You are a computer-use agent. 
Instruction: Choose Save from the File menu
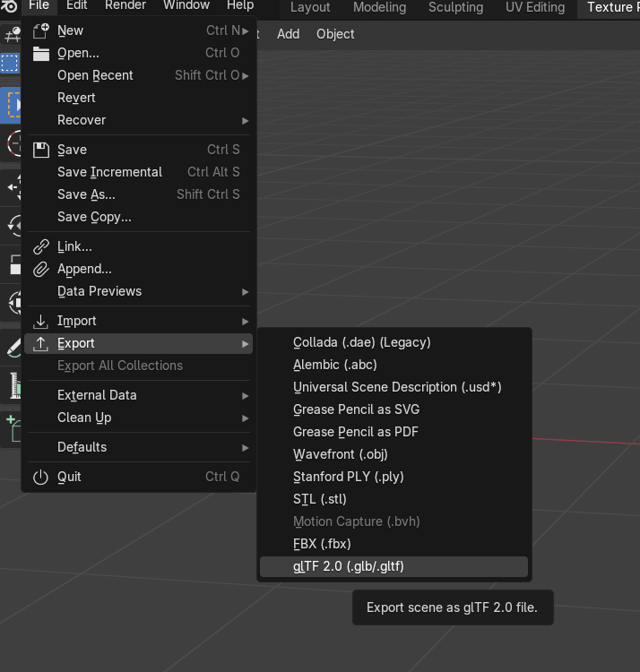coord(138,150)
